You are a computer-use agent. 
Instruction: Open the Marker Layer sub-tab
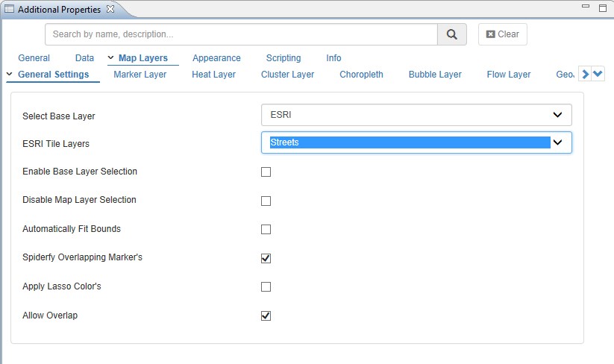[x=140, y=75]
